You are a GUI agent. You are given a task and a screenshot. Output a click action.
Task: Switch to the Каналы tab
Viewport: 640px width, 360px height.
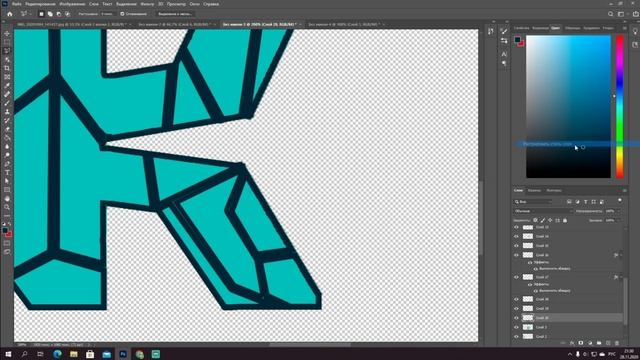pos(534,191)
